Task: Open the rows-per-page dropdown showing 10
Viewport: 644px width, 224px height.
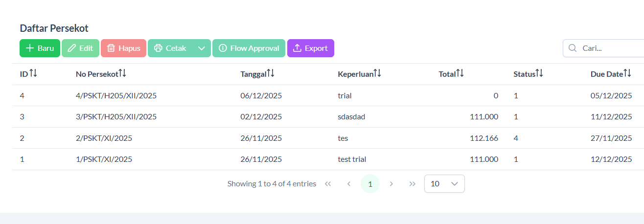Action: point(444,184)
